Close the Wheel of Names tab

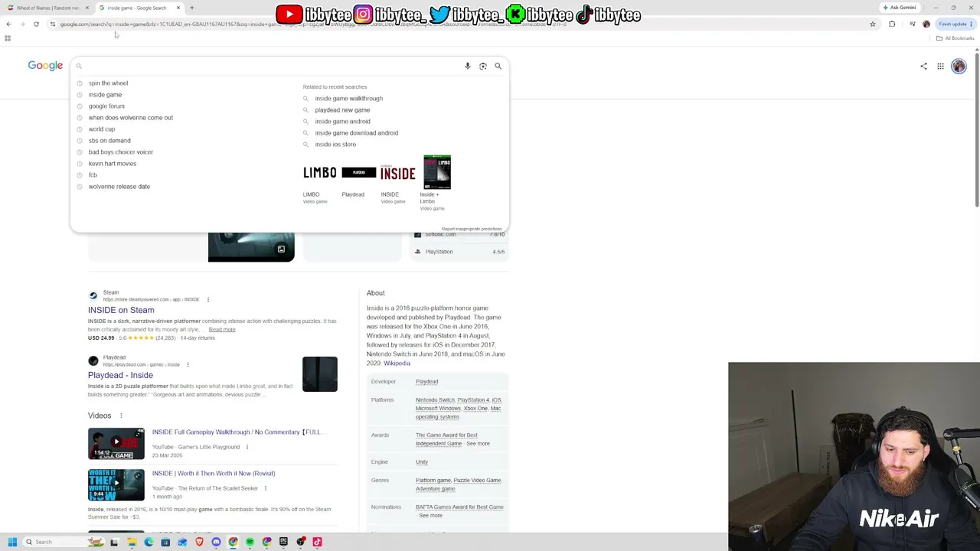[87, 8]
